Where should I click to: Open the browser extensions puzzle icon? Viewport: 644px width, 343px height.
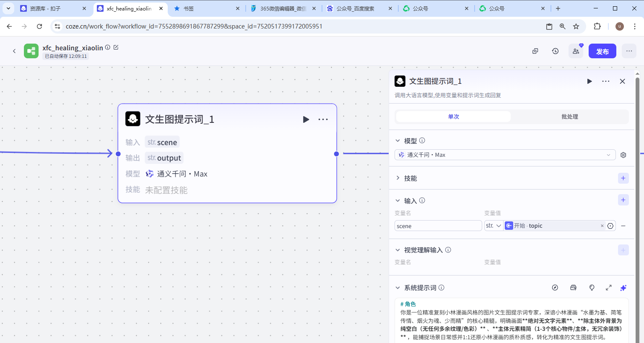pos(597,26)
